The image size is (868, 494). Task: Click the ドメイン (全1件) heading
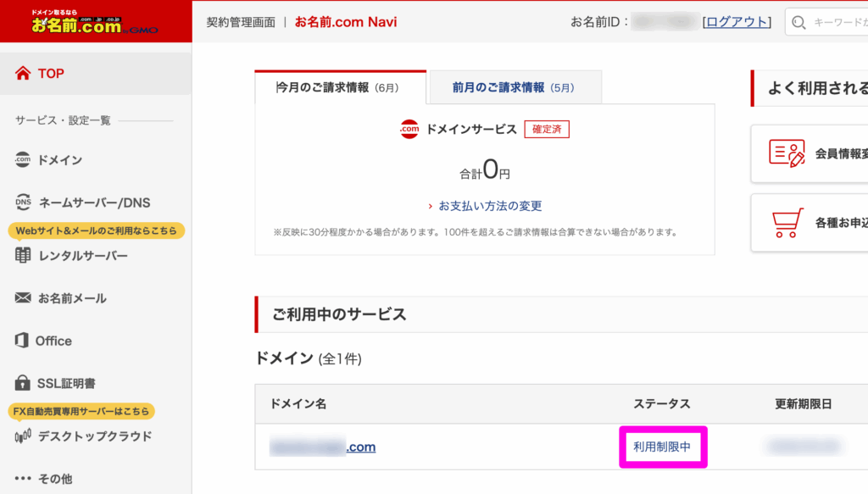[309, 358]
